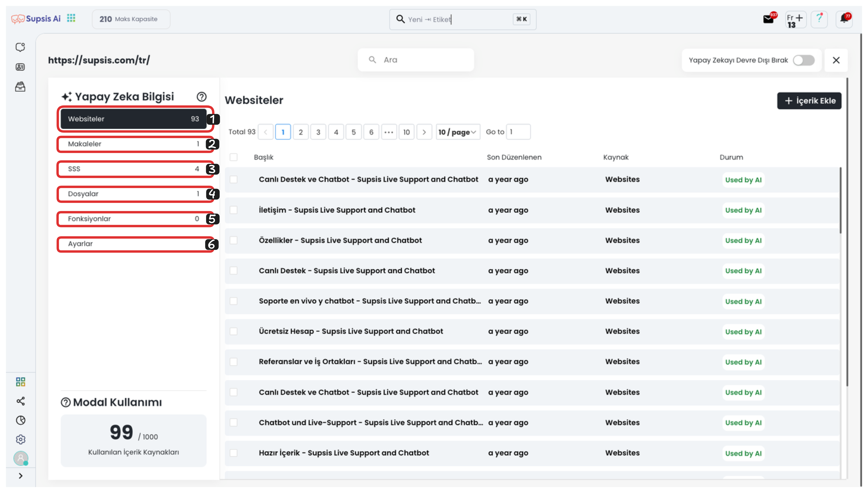Go to page 2

300,132
